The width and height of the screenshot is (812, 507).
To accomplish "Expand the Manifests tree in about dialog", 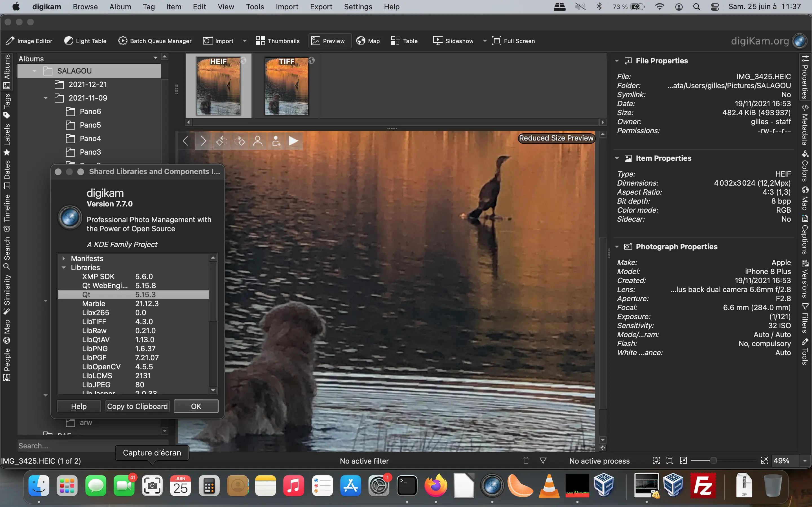I will (64, 258).
